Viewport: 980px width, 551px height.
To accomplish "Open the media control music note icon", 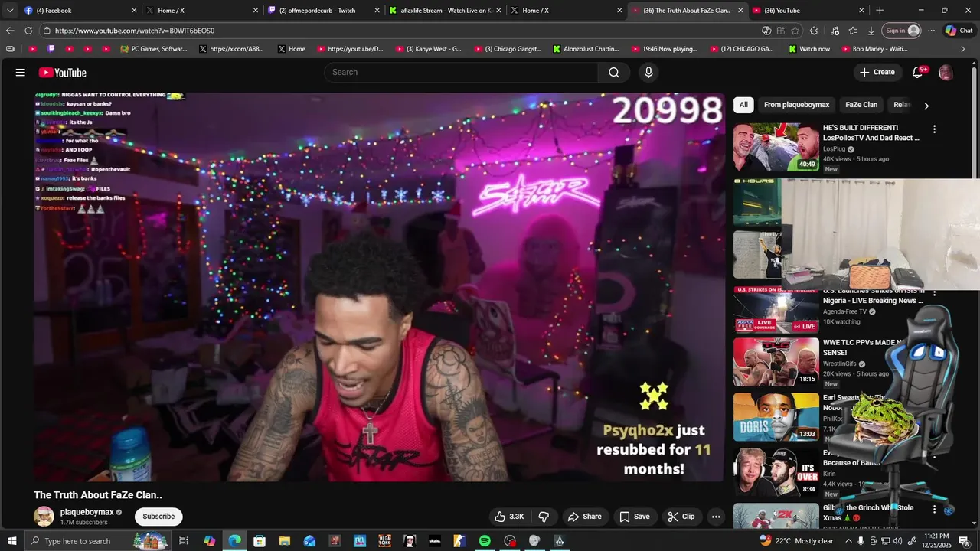I will tap(835, 31).
